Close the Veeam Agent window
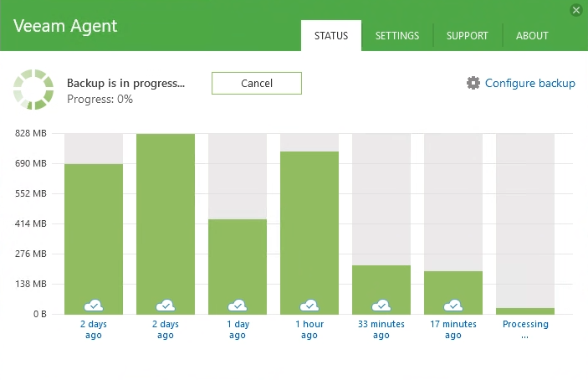Viewport: 588px width, 380px height. [x=575, y=10]
